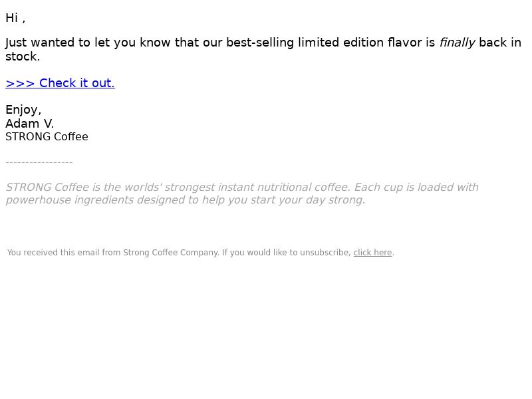Click the "powerhouse ingredients" tagline line

[x=186, y=200]
